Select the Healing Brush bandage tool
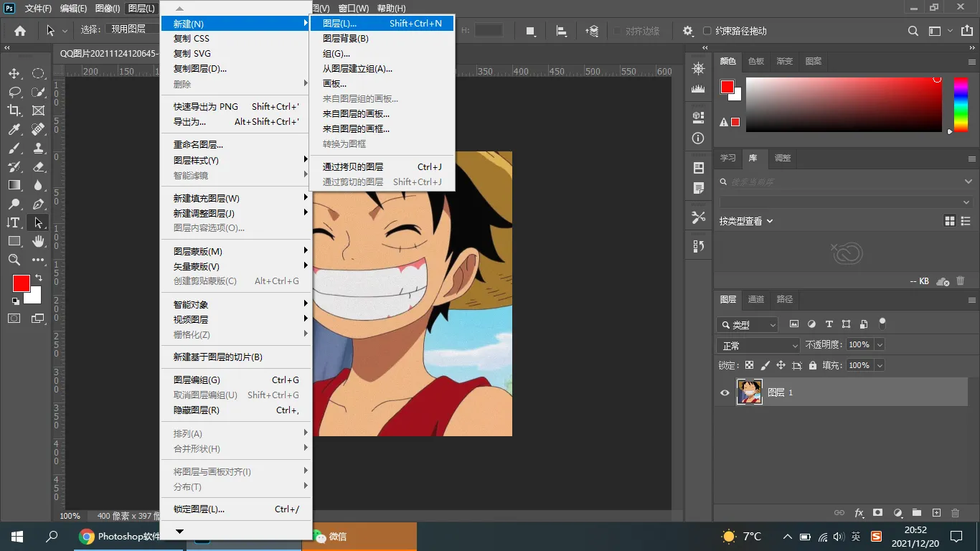Screen dimensions: 980x551 pyautogui.click(x=38, y=129)
